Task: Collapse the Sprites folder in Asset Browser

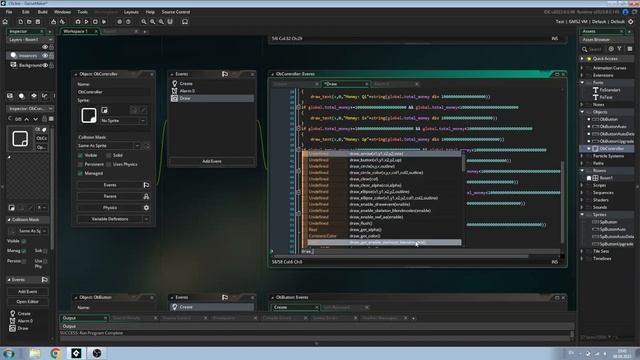Action: [x=582, y=215]
